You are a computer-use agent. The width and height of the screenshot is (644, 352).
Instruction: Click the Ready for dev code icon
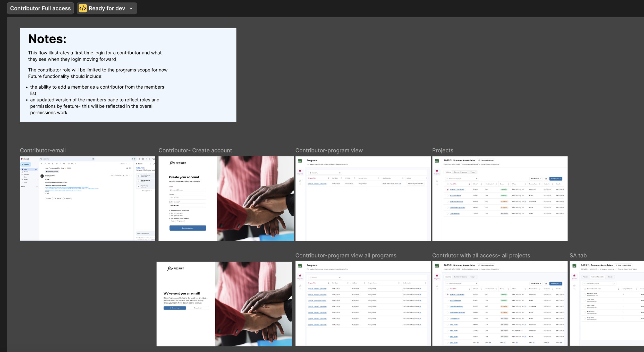point(83,8)
